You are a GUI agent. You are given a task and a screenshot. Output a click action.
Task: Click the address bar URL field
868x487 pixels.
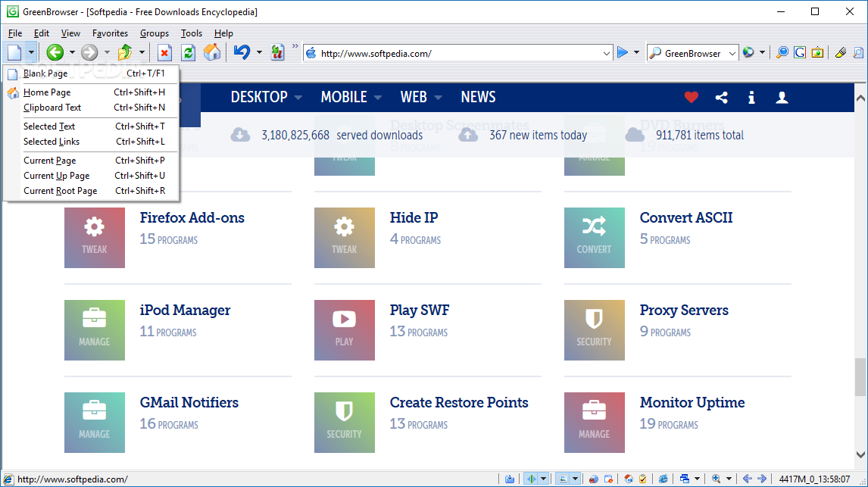click(x=459, y=53)
